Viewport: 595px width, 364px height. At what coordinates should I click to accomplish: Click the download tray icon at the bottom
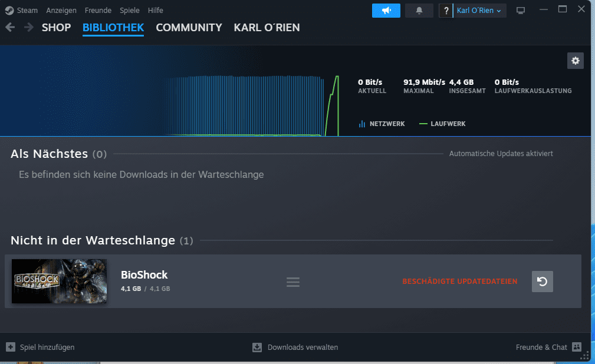click(x=257, y=347)
